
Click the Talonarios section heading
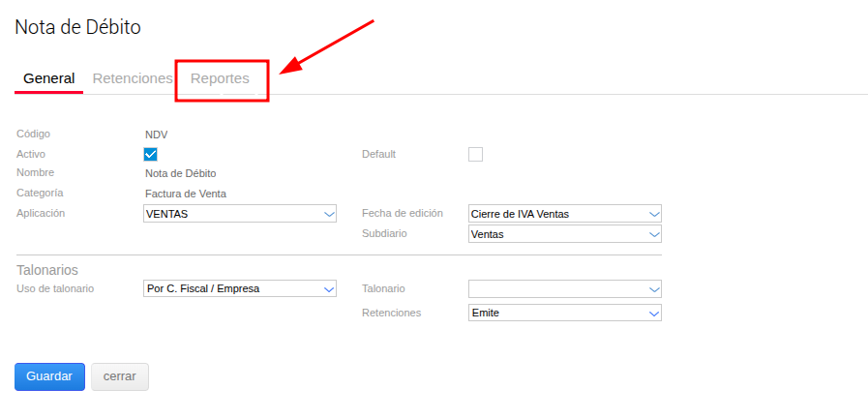pos(47,270)
